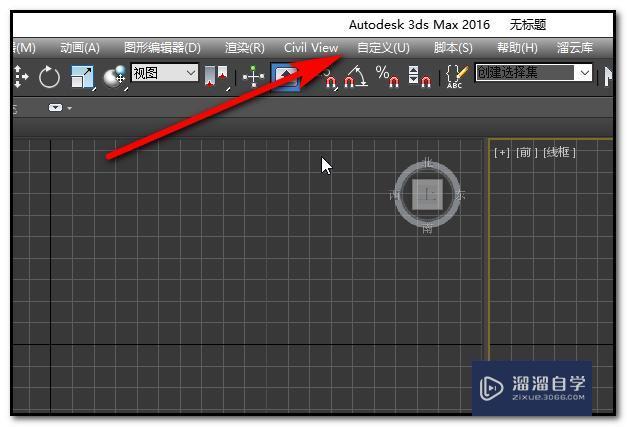Toggle Angle Snap
627x427 pixels.
pyautogui.click(x=356, y=76)
